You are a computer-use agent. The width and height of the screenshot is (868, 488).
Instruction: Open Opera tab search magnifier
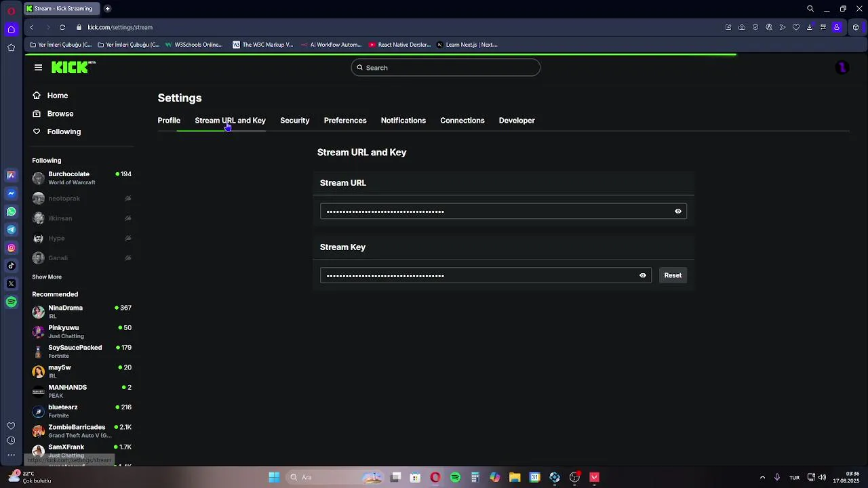coord(810,9)
